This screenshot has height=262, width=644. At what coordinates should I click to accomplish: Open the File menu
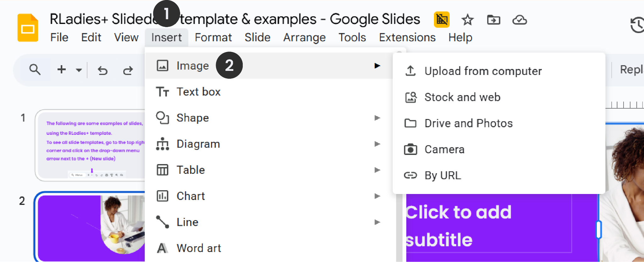[59, 37]
